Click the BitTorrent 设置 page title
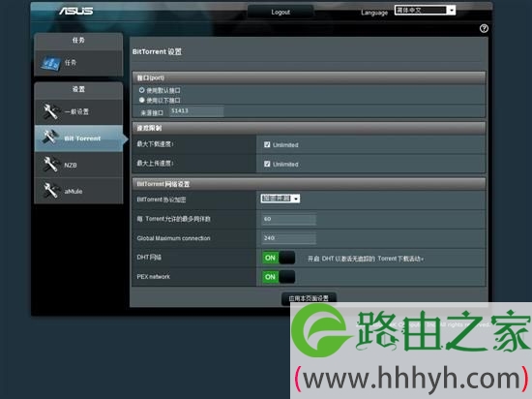Screen dimensions: 532x399 pos(157,51)
